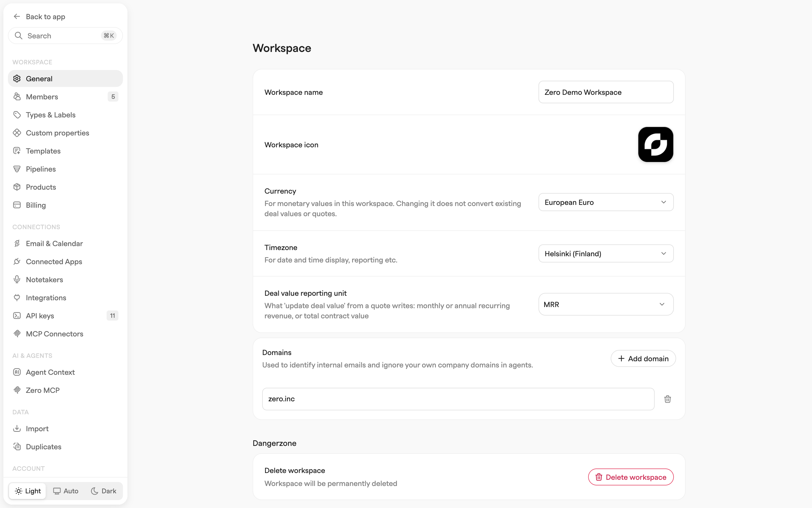
Task: Click the MCP Connectors icon
Action: tap(17, 334)
